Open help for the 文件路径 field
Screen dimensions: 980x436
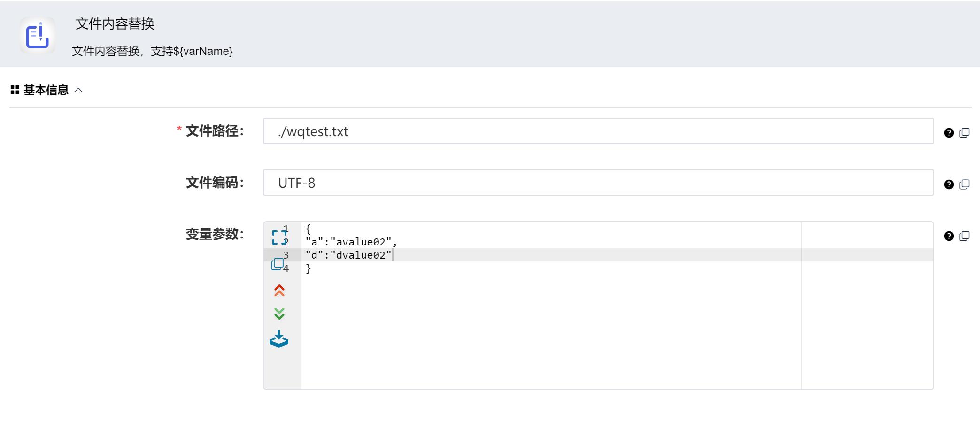click(949, 133)
